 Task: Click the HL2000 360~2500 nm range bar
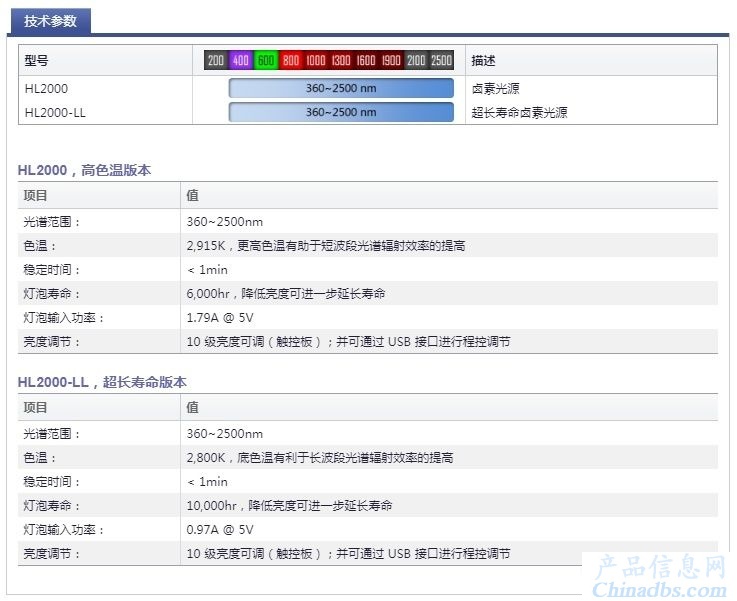[x=341, y=88]
